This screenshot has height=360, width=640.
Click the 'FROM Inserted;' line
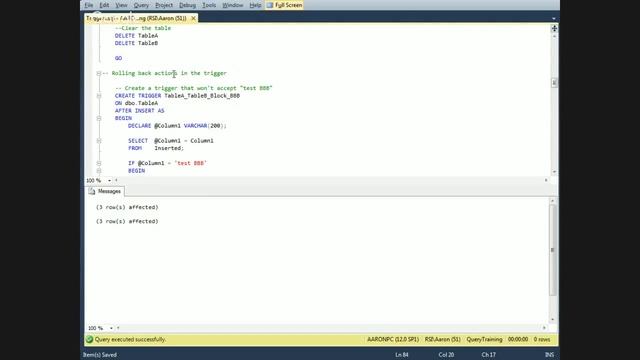[x=156, y=148]
